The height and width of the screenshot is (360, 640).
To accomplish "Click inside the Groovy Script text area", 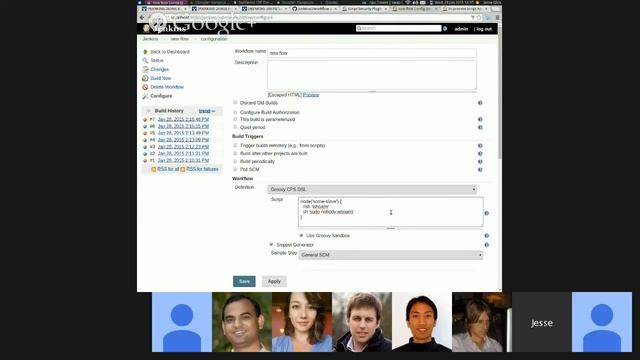I will 391,212.
